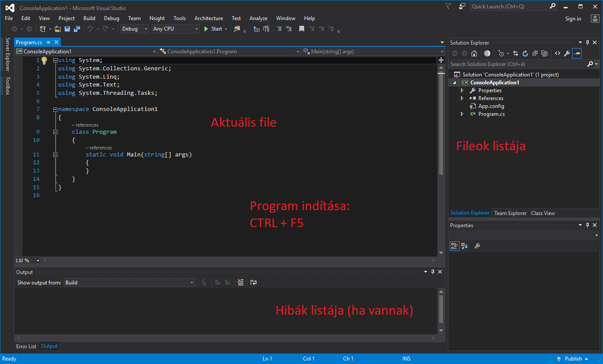Viewport: 603px width, 364px height.
Task: Click Collapse All in Solution Explorer
Action: pyautogui.click(x=535, y=53)
